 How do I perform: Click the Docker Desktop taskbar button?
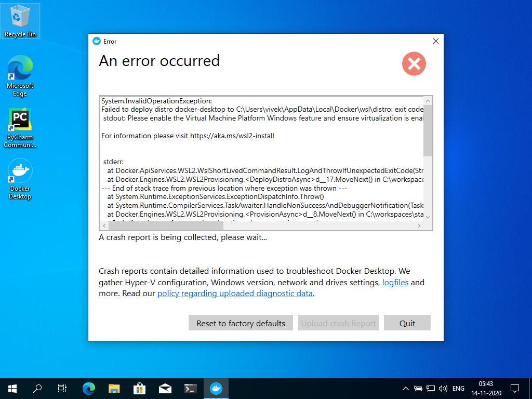[x=216, y=389]
